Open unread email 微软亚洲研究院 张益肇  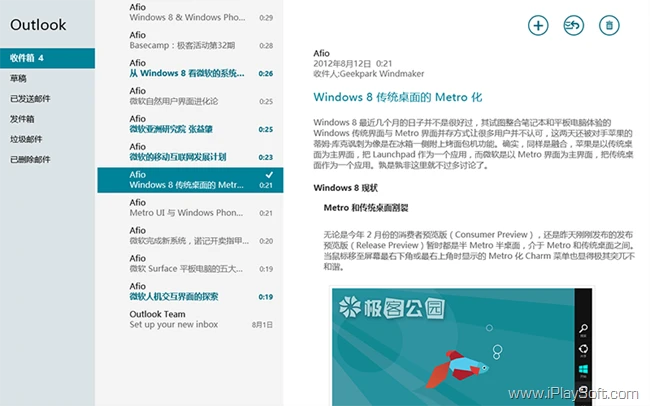coord(190,124)
